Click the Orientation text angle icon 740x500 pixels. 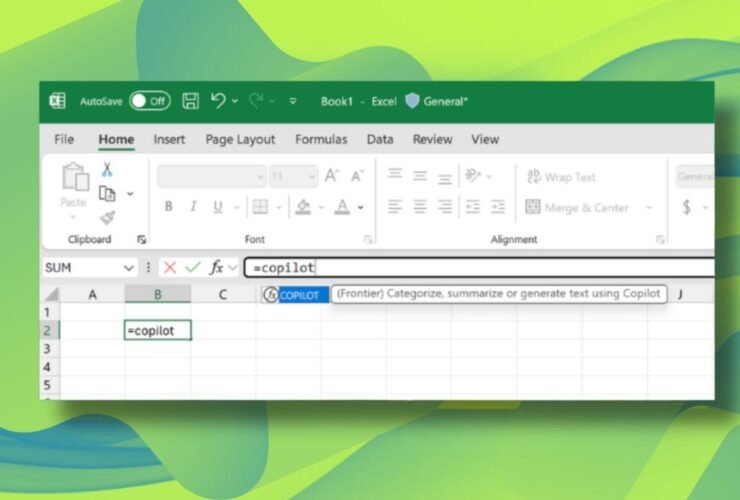tap(472, 176)
